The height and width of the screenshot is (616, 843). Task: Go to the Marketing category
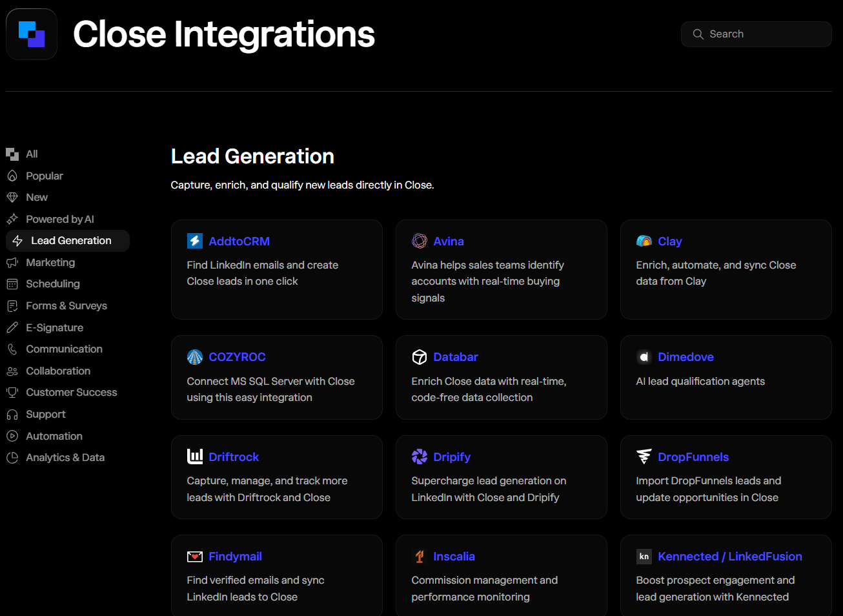pyautogui.click(x=50, y=263)
